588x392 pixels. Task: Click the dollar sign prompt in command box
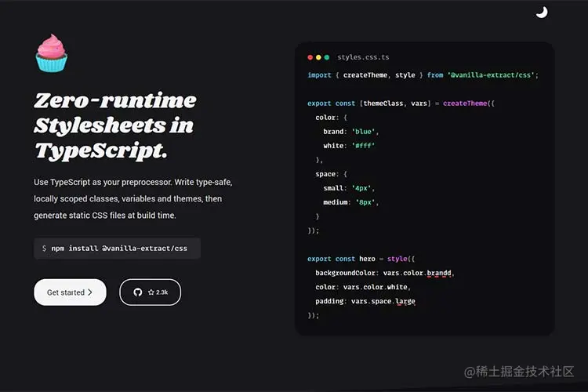44,249
